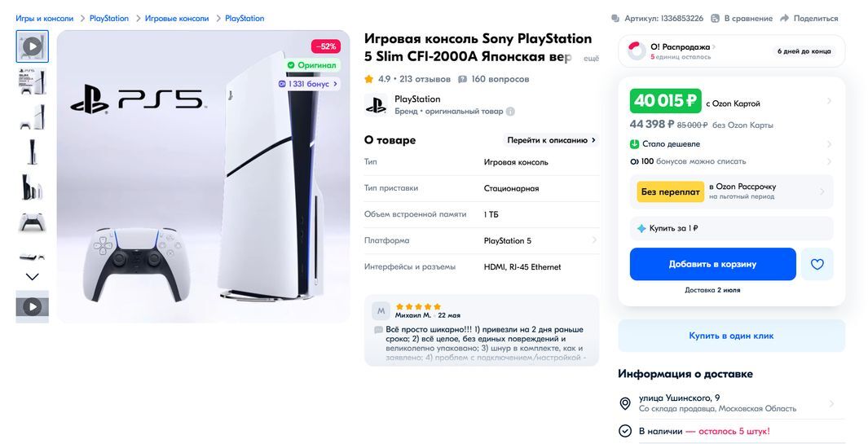
Task: Open the PlayStation brand logo
Action: 376,104
